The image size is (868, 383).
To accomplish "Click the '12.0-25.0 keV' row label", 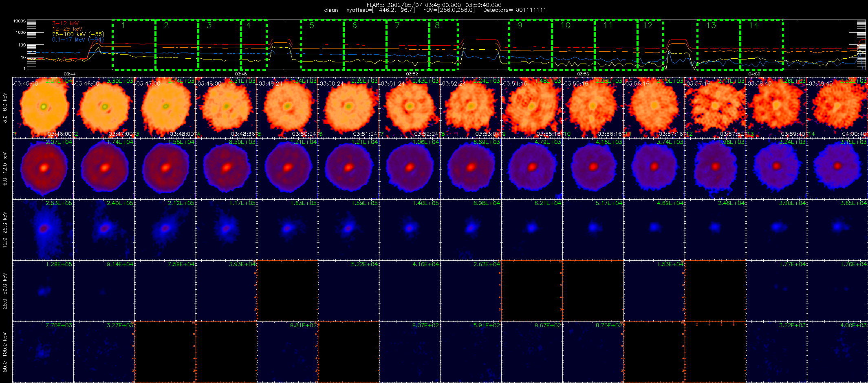I will (5, 230).
